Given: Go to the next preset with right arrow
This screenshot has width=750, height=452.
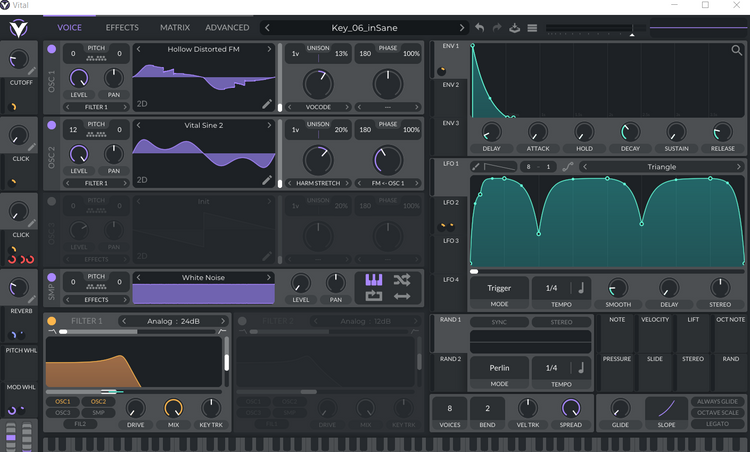Looking at the screenshot, I should (x=462, y=28).
